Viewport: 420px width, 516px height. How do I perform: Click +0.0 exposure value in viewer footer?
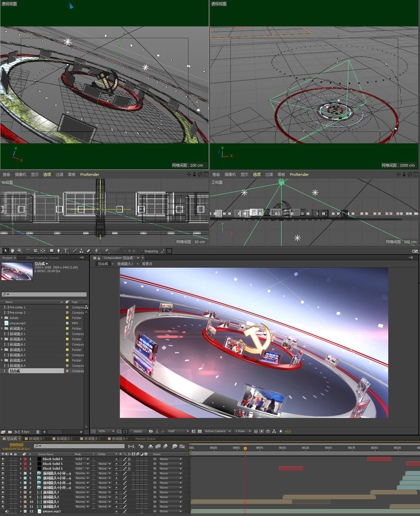coord(288,431)
